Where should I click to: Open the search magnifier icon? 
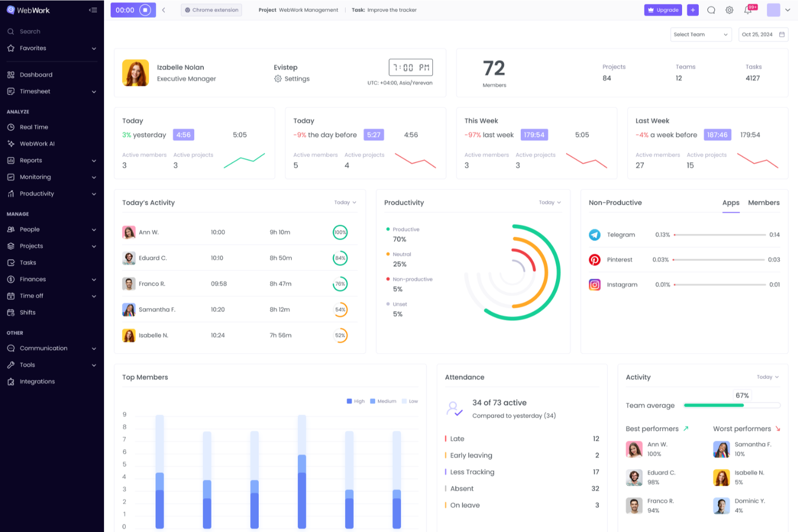711,10
